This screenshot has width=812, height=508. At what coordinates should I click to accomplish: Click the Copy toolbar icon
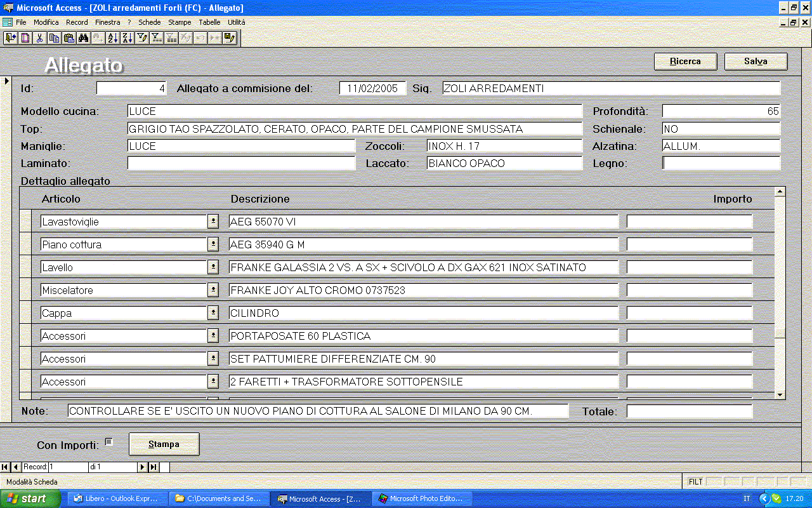(55, 38)
